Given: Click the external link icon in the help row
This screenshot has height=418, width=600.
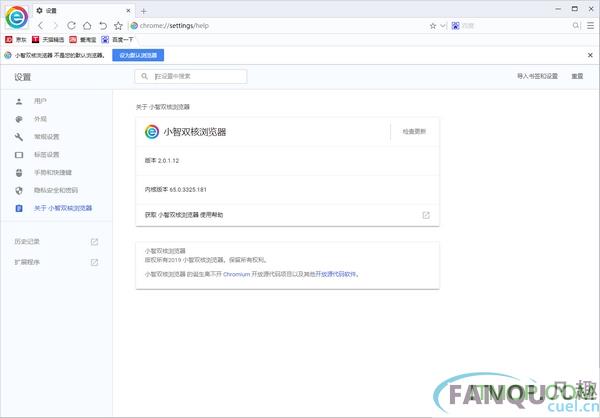Looking at the screenshot, I should coord(426,215).
